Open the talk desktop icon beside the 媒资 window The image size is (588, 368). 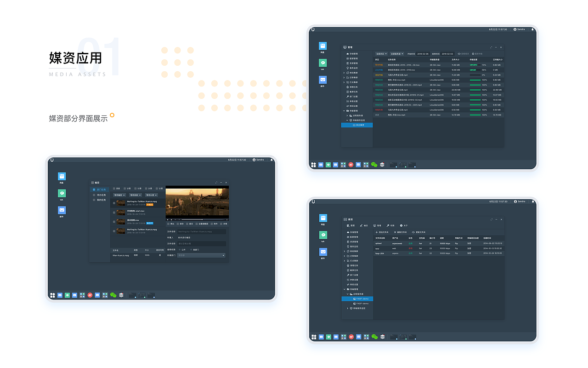(x=323, y=235)
